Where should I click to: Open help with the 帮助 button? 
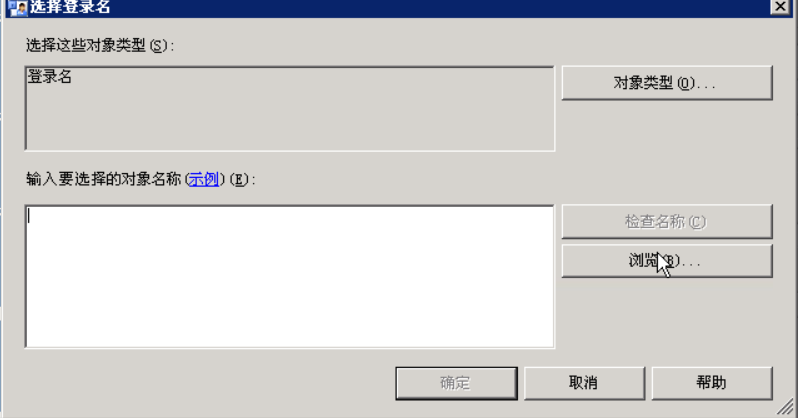pyautogui.click(x=712, y=383)
